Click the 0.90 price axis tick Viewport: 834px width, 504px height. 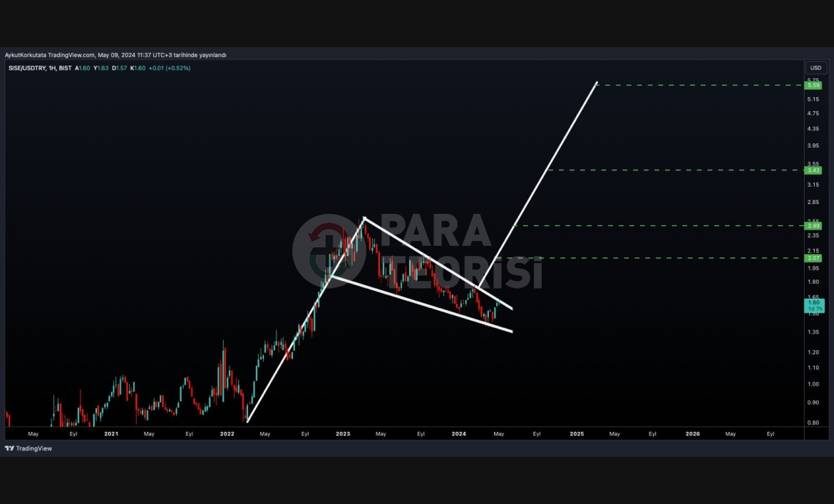813,403
